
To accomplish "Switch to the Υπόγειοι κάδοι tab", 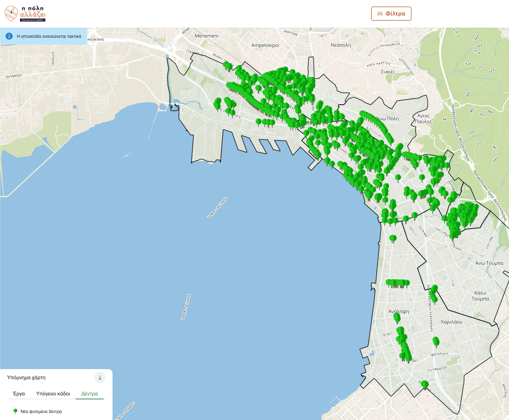I will 53,394.
